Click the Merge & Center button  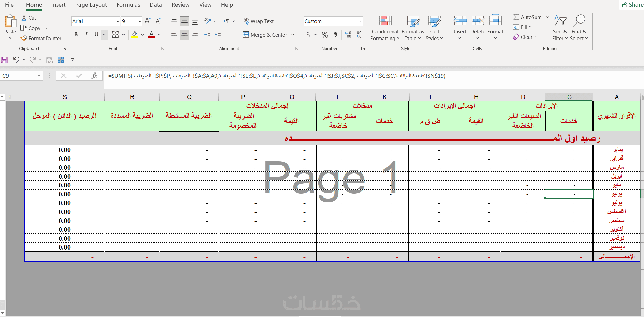click(265, 35)
